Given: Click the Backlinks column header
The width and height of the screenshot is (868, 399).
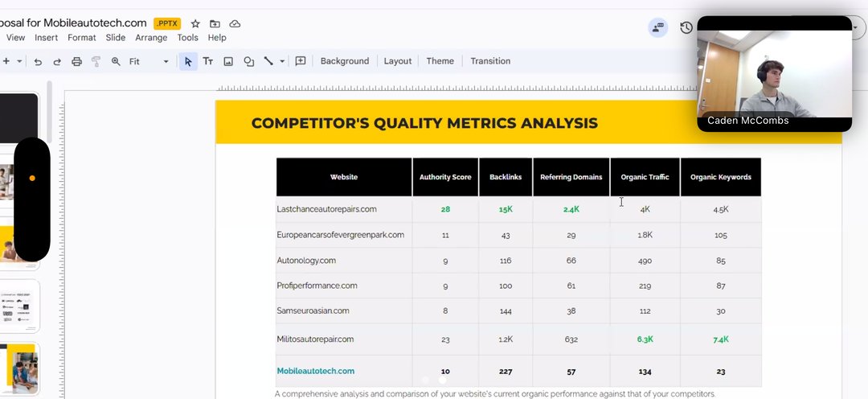Looking at the screenshot, I should pyautogui.click(x=506, y=177).
